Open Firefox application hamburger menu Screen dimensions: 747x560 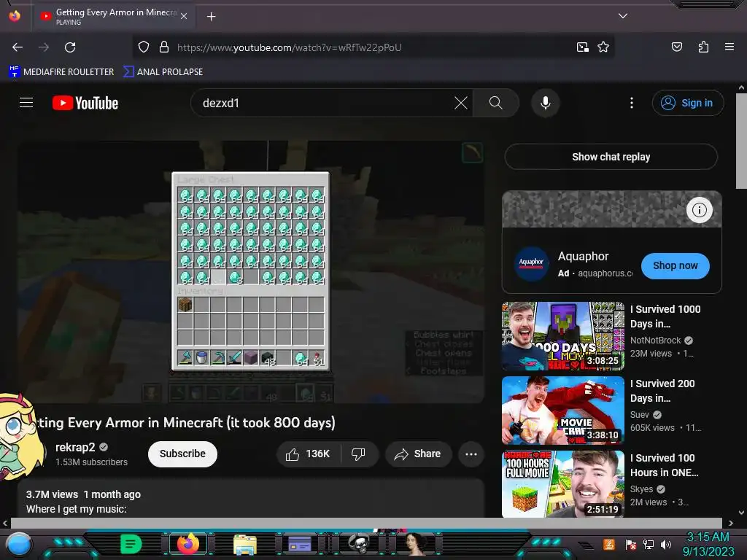[729, 47]
